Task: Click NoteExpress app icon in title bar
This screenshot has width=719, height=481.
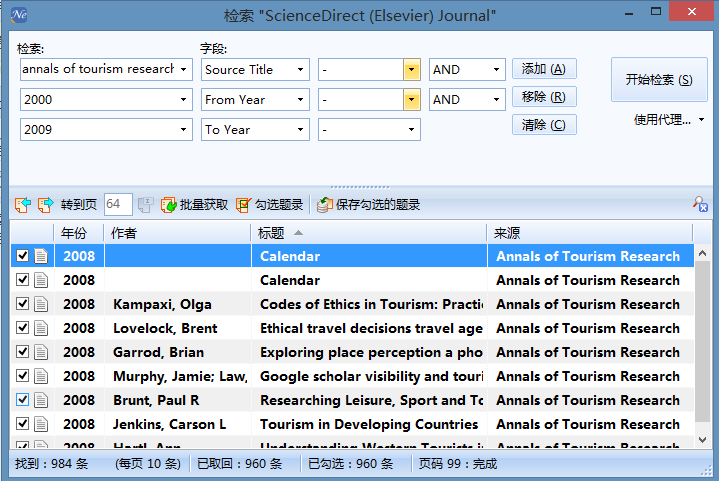Action: tap(19, 15)
